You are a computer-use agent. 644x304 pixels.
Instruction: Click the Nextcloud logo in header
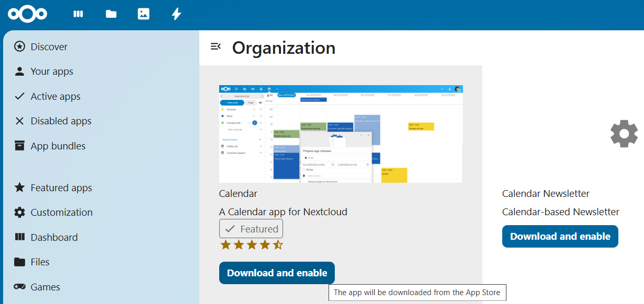pos(27,14)
